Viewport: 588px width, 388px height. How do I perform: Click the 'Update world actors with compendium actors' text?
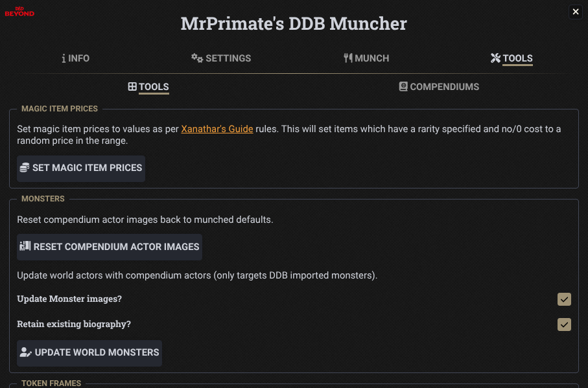pyautogui.click(x=197, y=275)
